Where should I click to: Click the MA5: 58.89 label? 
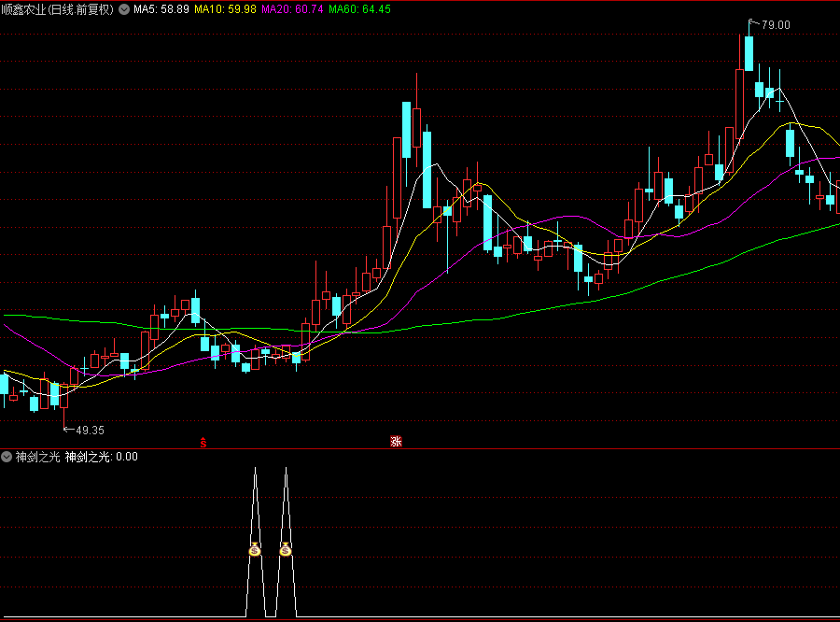click(161, 9)
